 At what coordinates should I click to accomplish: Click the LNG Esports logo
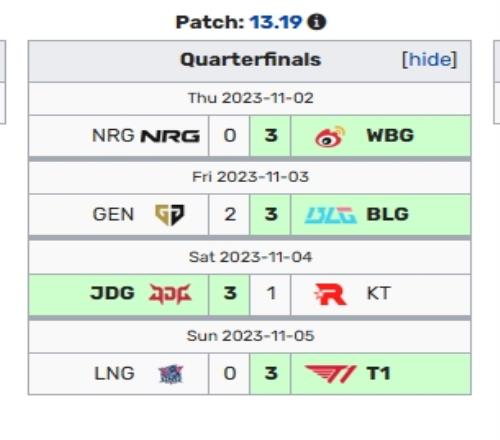(x=171, y=374)
